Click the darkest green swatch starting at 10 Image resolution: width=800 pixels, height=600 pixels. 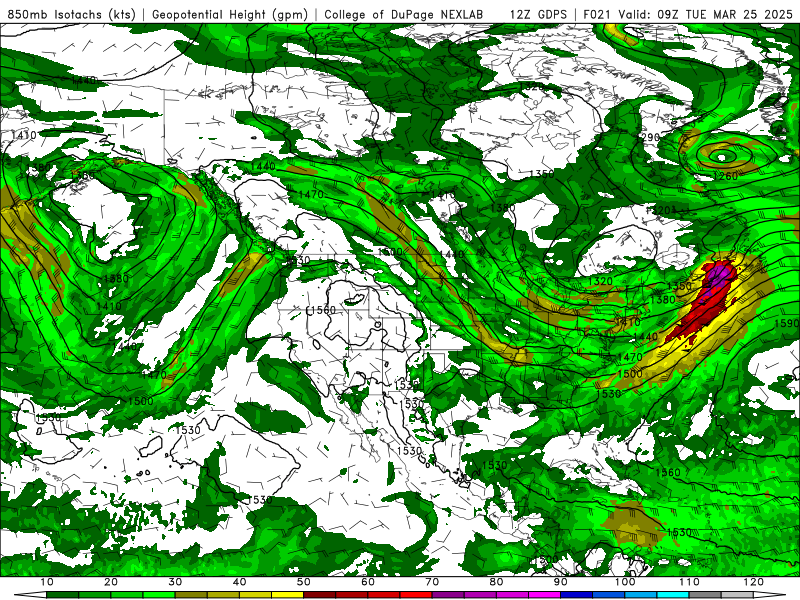pyautogui.click(x=62, y=595)
